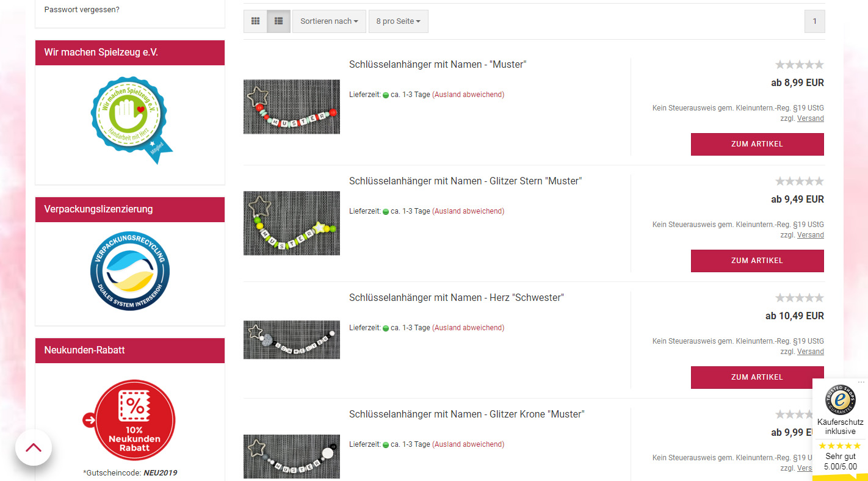Image resolution: width=868 pixels, height=481 pixels.
Task: Open the Trusted Shops guarantee seal
Action: (x=841, y=399)
